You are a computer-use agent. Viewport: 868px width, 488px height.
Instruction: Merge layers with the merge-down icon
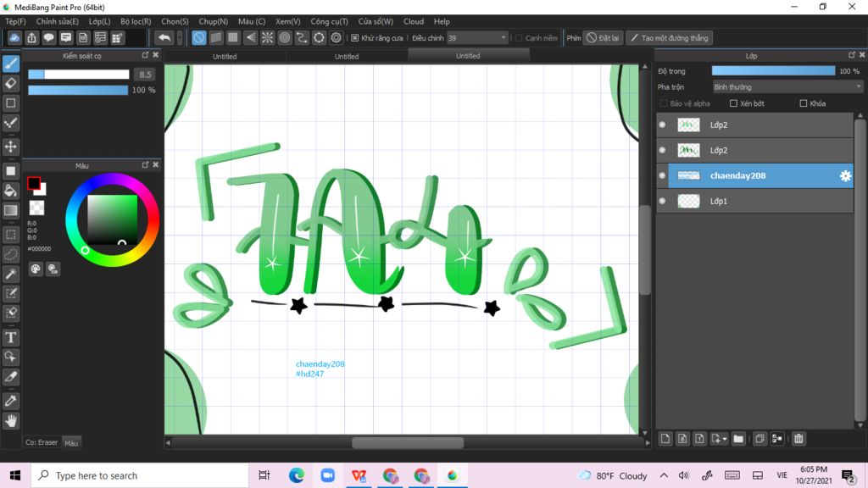pos(777,439)
